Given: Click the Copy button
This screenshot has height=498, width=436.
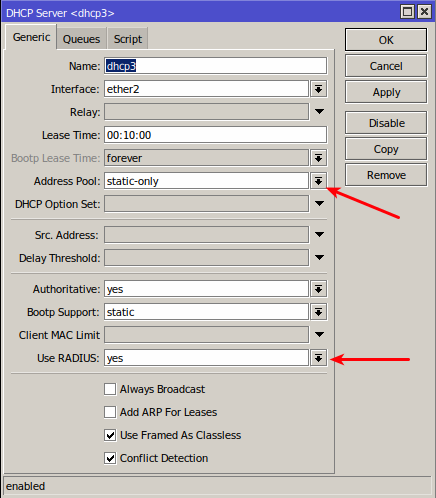Looking at the screenshot, I should click(x=386, y=149).
